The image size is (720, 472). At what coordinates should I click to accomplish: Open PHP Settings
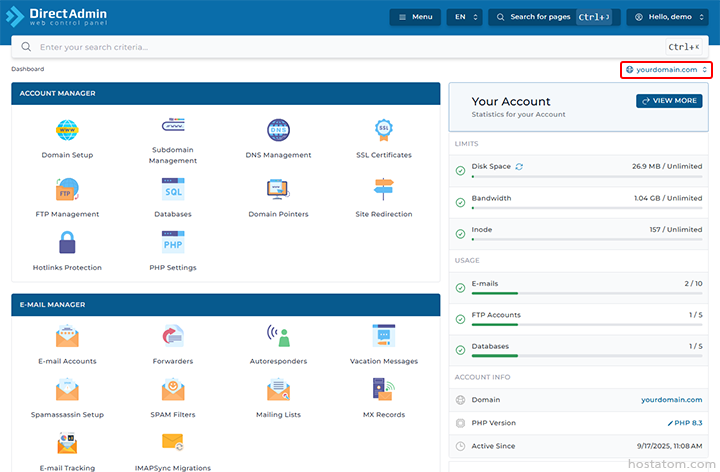[173, 243]
